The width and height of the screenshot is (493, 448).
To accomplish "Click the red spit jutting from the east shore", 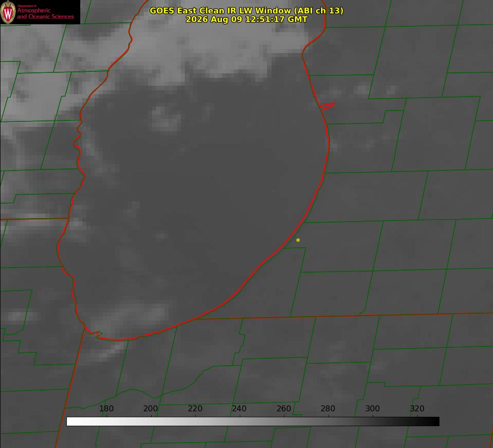I will tap(328, 106).
